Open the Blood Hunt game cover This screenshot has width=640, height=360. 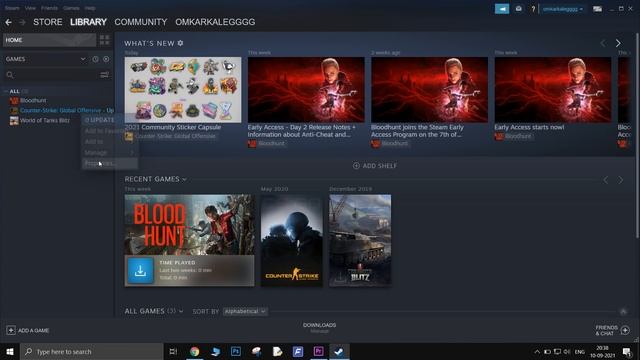tap(189, 225)
